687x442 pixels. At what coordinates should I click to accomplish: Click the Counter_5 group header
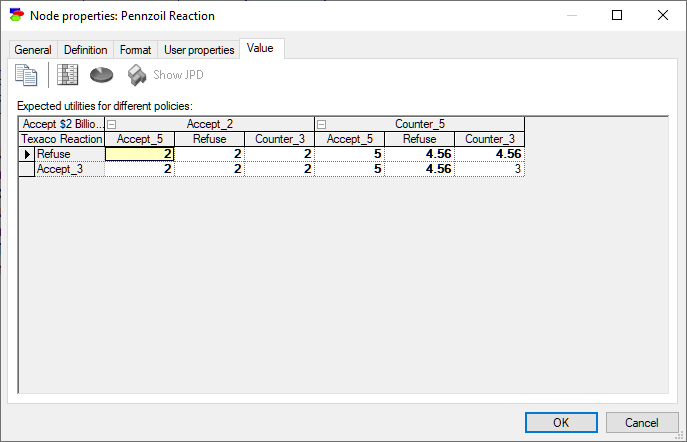(420, 124)
